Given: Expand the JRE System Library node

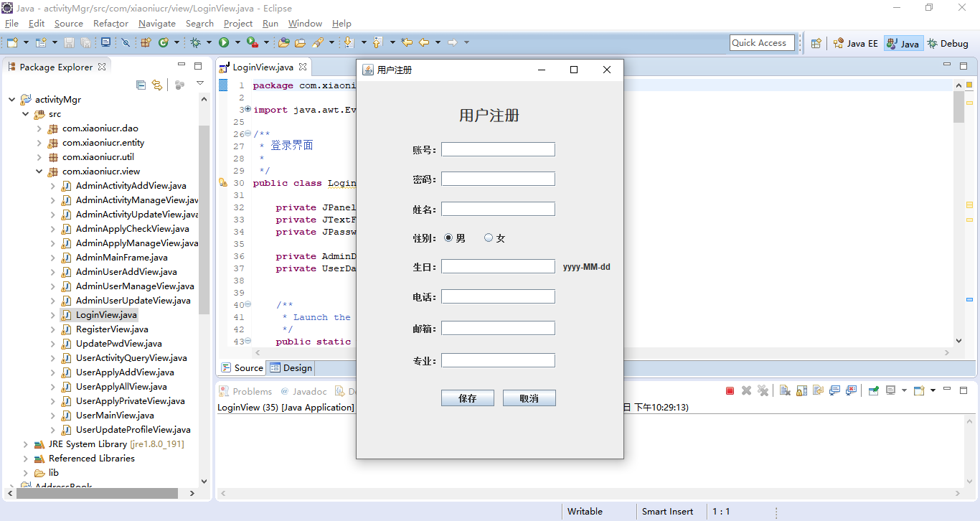Looking at the screenshot, I should click(x=26, y=444).
